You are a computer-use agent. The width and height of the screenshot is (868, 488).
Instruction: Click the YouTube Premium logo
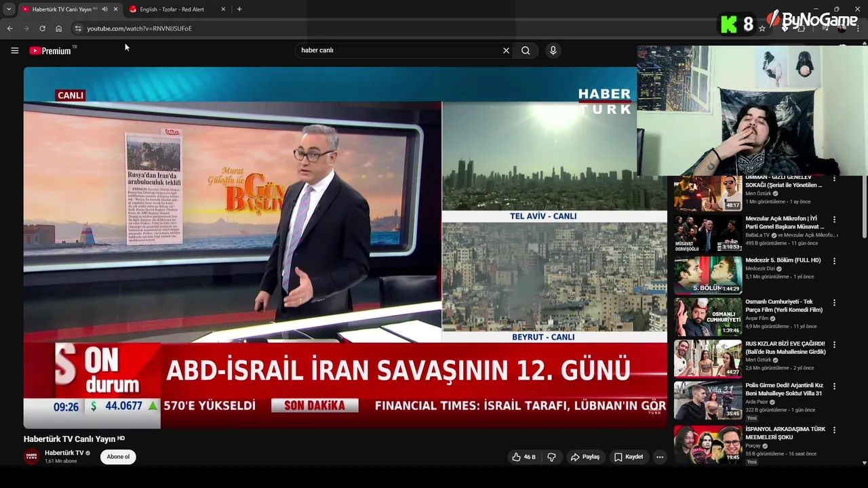tap(51, 51)
